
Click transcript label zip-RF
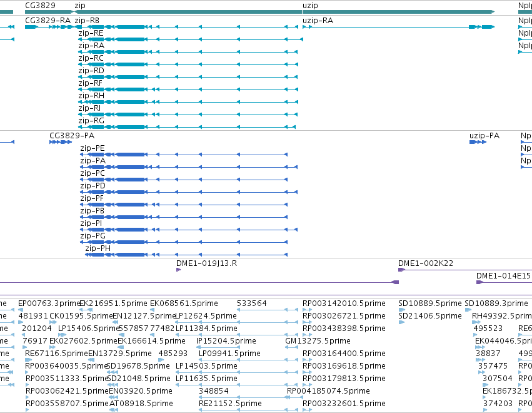[x=90, y=83]
